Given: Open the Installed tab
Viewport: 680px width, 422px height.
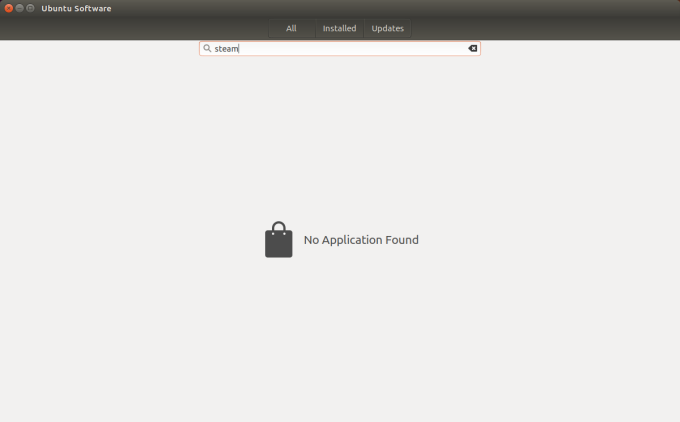Looking at the screenshot, I should tap(340, 29).
